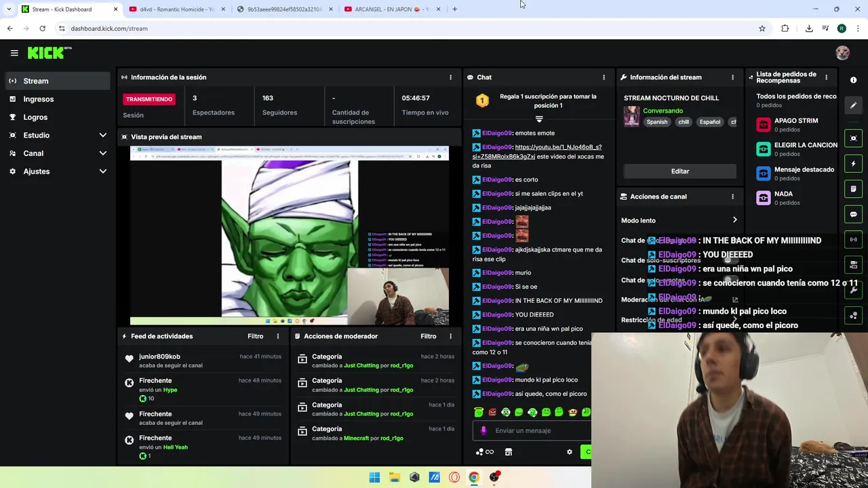The height and width of the screenshot is (488, 868).
Task: Open the hamburger menu beside the Kick logo
Action: click(x=14, y=53)
